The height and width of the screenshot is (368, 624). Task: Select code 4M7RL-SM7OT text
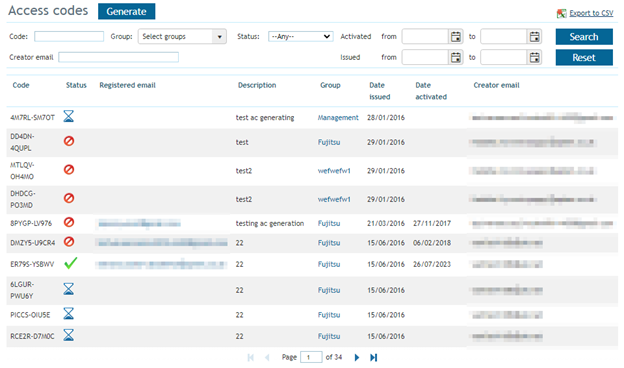pyautogui.click(x=32, y=118)
